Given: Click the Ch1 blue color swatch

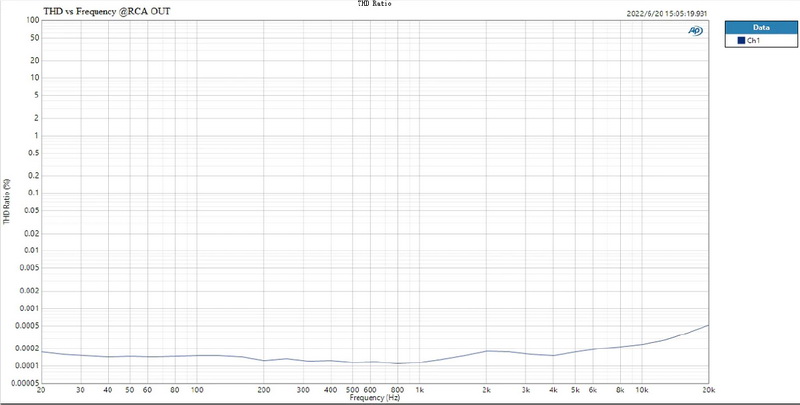Looking at the screenshot, I should point(741,40).
